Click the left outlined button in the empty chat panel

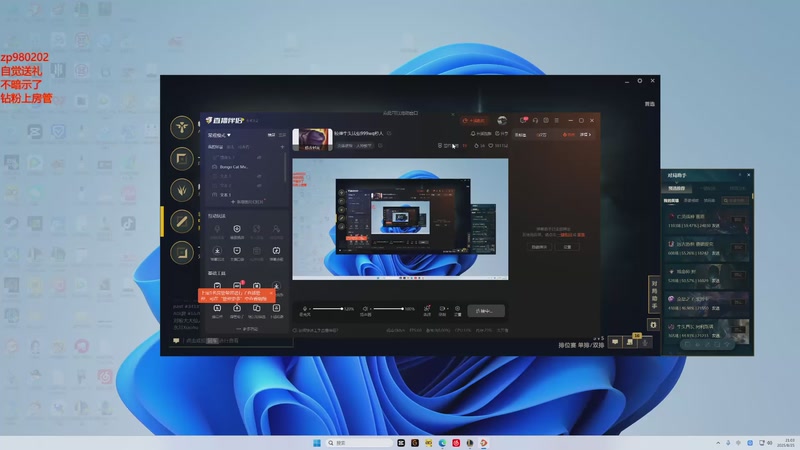539,247
